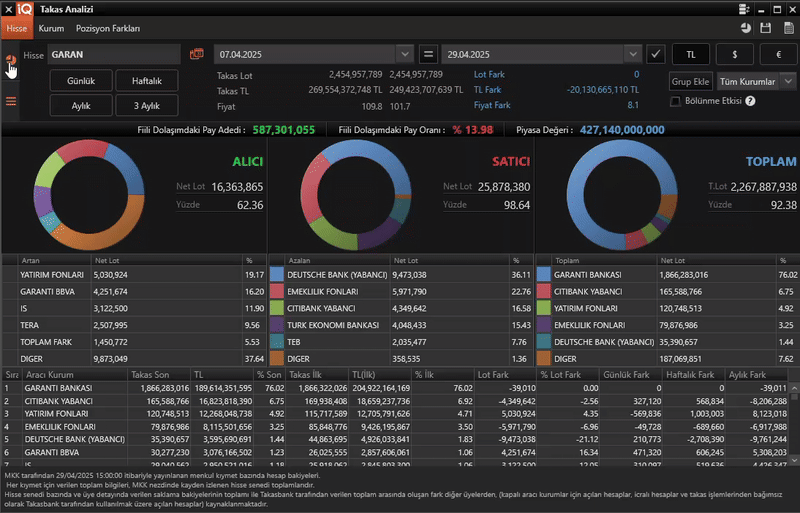The image size is (800, 513).
Task: Click the GARAN symbol input field
Action: [114, 54]
